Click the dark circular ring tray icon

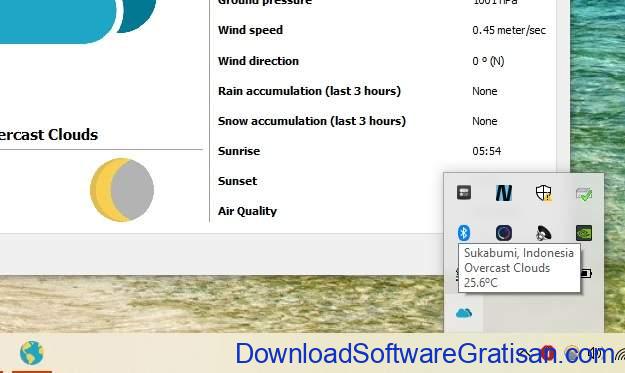(x=504, y=233)
